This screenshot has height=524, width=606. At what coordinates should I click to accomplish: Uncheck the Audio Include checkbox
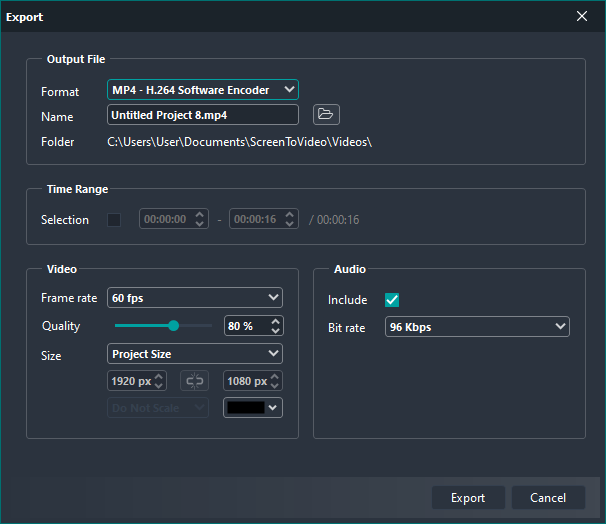[392, 300]
